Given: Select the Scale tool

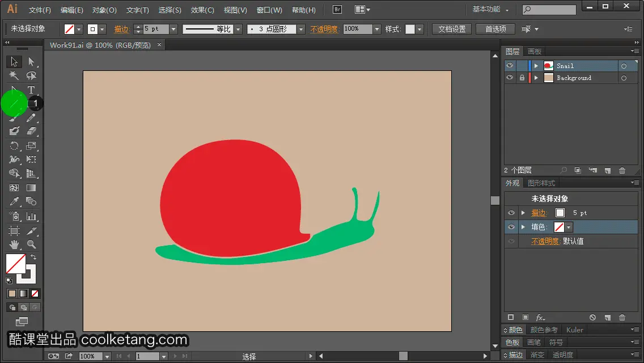Looking at the screenshot, I should 31,146.
